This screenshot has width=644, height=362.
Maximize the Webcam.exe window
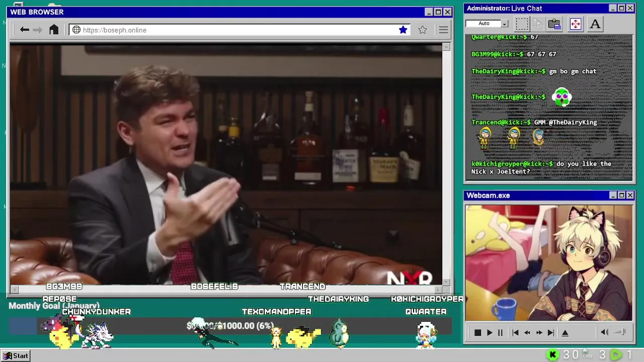click(x=621, y=195)
